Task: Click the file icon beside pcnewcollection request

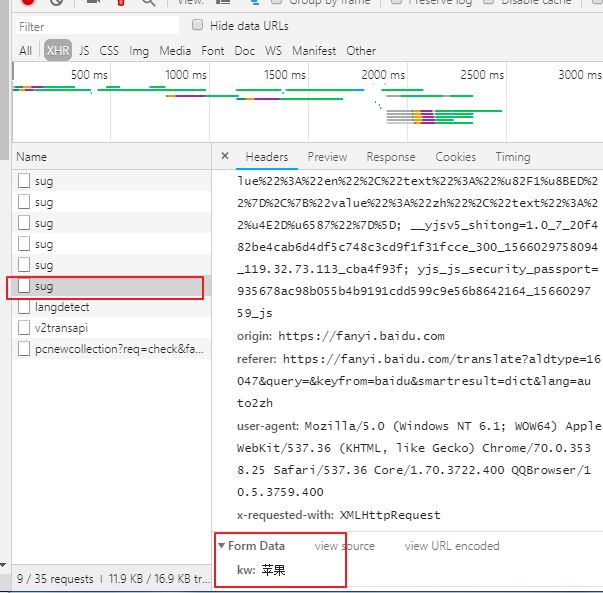Action: click(x=24, y=349)
